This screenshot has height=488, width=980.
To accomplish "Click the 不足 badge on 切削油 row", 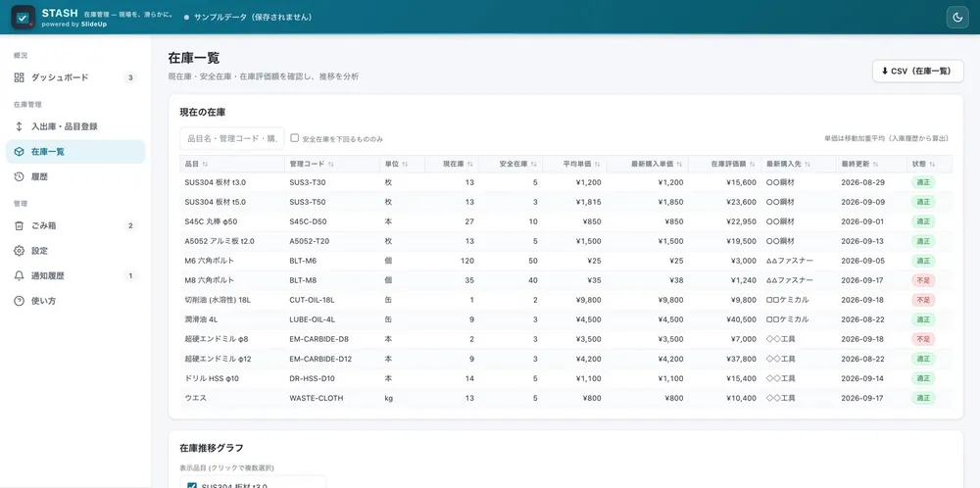I will click(x=922, y=300).
